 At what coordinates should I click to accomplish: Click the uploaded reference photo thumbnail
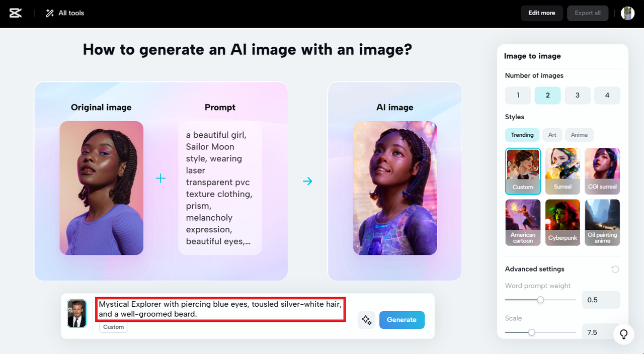tap(77, 314)
